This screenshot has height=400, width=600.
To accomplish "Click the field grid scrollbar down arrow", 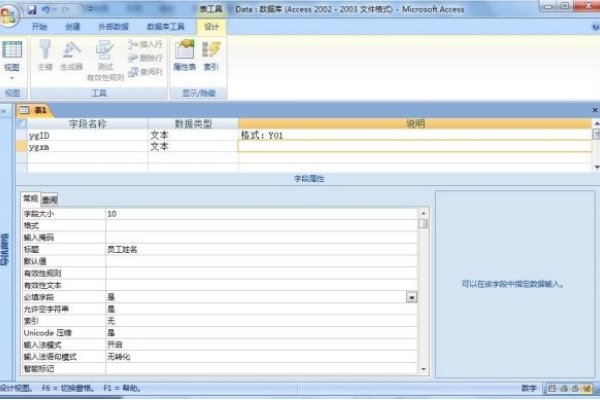I will point(596,167).
